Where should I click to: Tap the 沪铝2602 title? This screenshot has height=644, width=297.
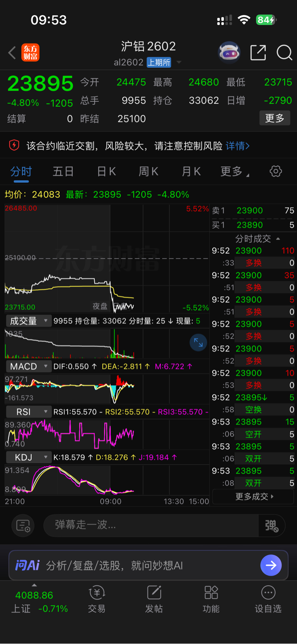click(148, 46)
